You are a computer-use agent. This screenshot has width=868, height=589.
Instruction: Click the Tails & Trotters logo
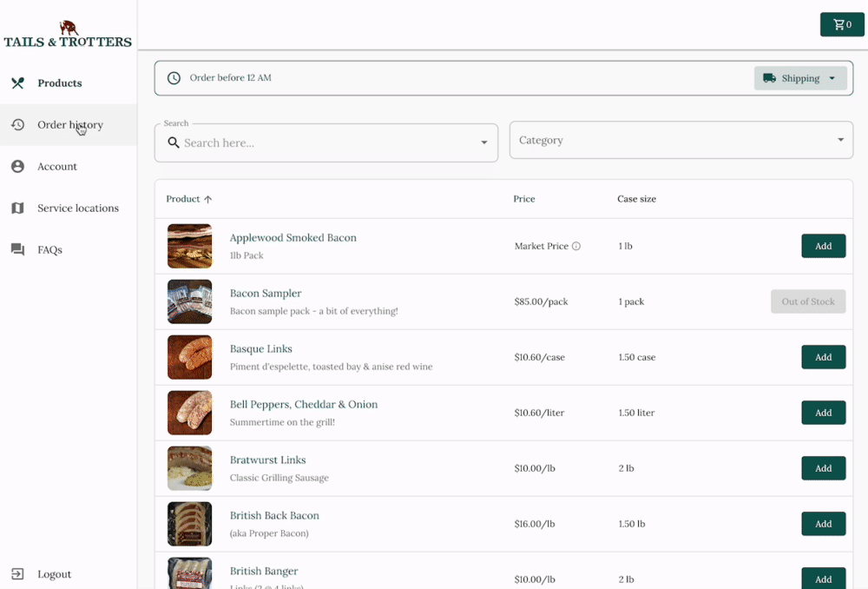click(x=68, y=35)
